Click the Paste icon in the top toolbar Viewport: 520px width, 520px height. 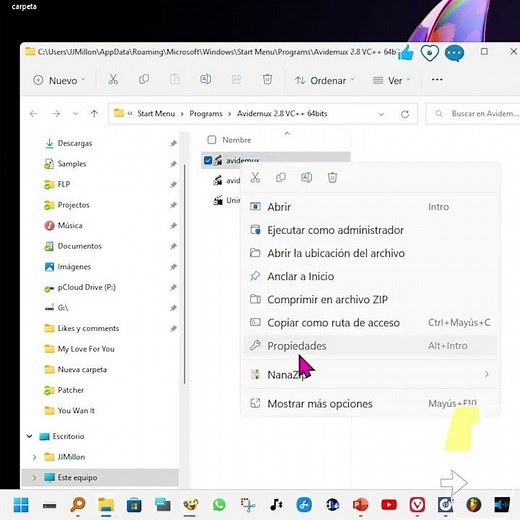point(175,80)
